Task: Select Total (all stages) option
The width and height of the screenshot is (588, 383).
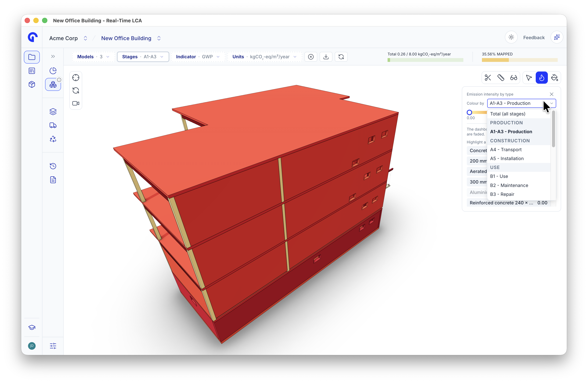Action: [519, 114]
